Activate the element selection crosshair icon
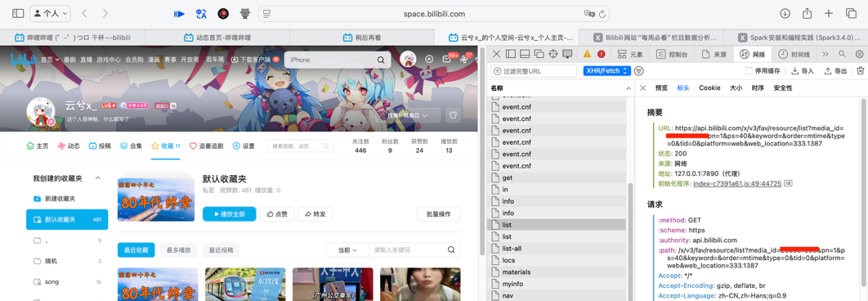868x301 pixels. (553, 54)
